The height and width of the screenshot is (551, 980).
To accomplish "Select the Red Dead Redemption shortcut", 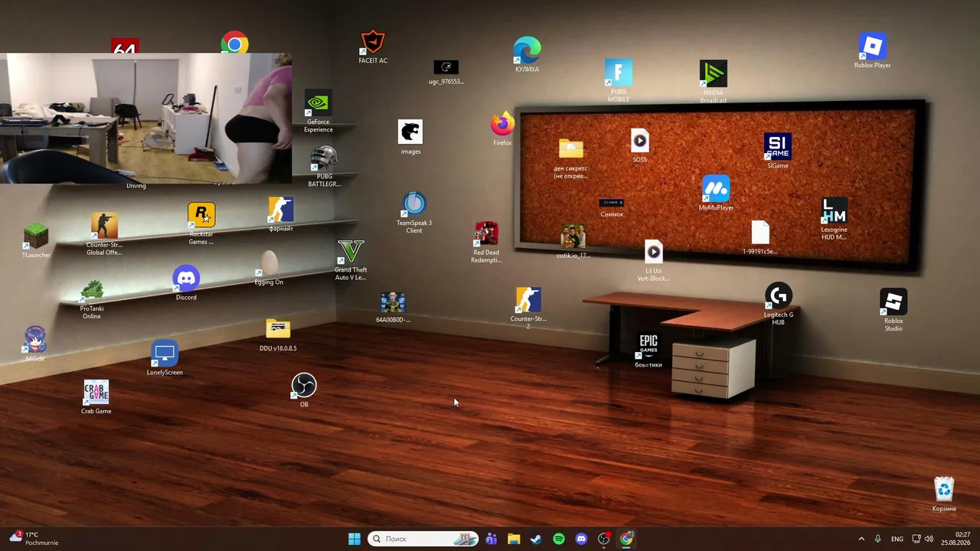I will [x=486, y=242].
